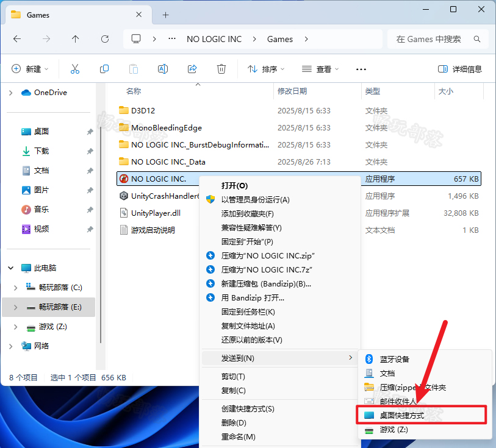This screenshot has height=448, width=496.
Task: Click the OneDrive cloud icon
Action: pyautogui.click(x=26, y=93)
